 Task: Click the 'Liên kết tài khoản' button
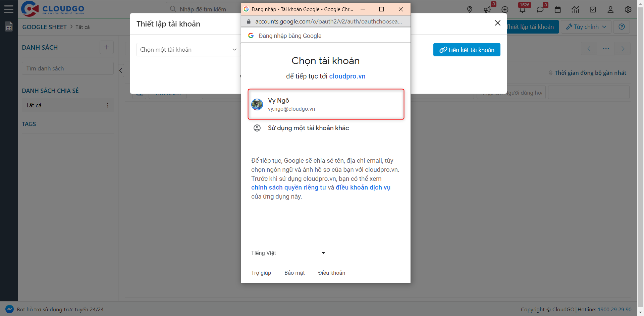(x=467, y=49)
